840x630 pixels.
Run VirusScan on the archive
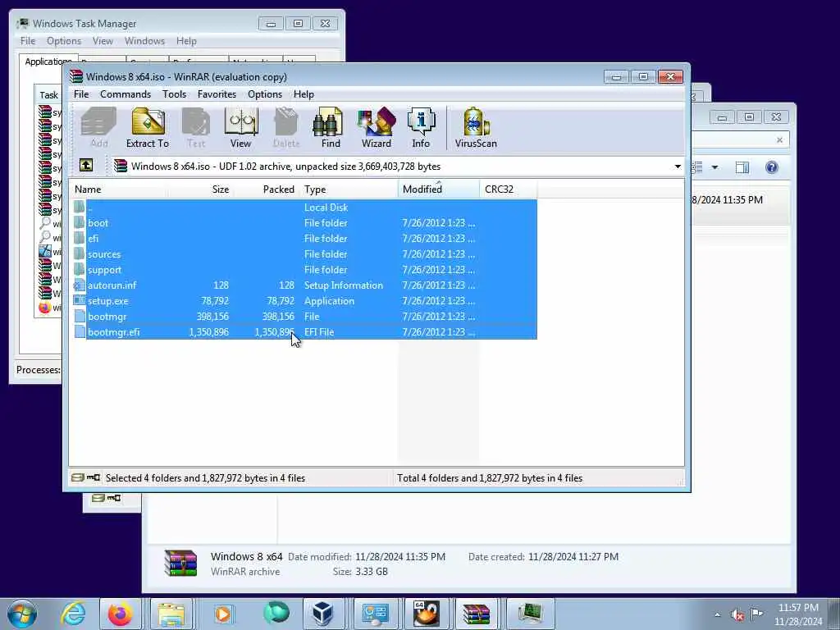point(476,127)
